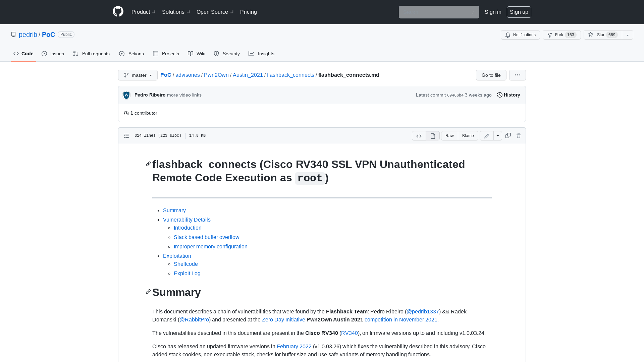The height and width of the screenshot is (362, 644).
Task: Jump to Shellcode section
Action: point(186,264)
